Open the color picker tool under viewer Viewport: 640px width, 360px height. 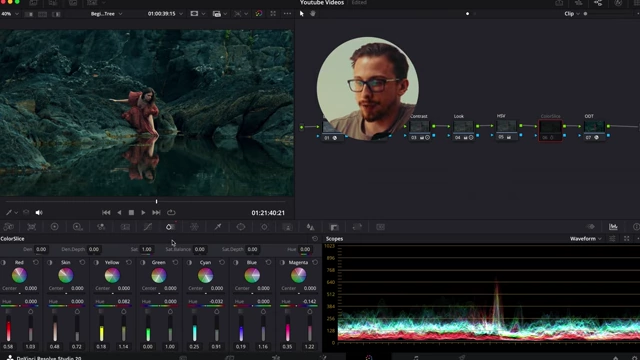tap(9, 213)
